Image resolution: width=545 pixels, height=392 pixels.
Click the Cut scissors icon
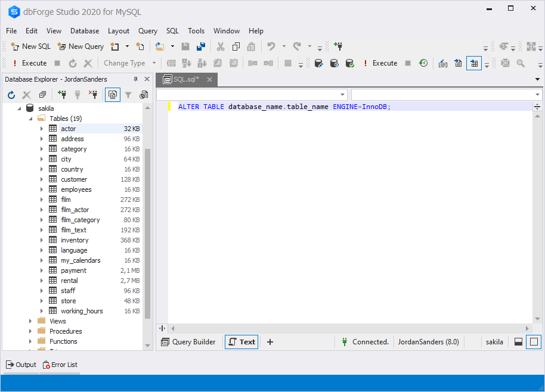[x=221, y=46]
